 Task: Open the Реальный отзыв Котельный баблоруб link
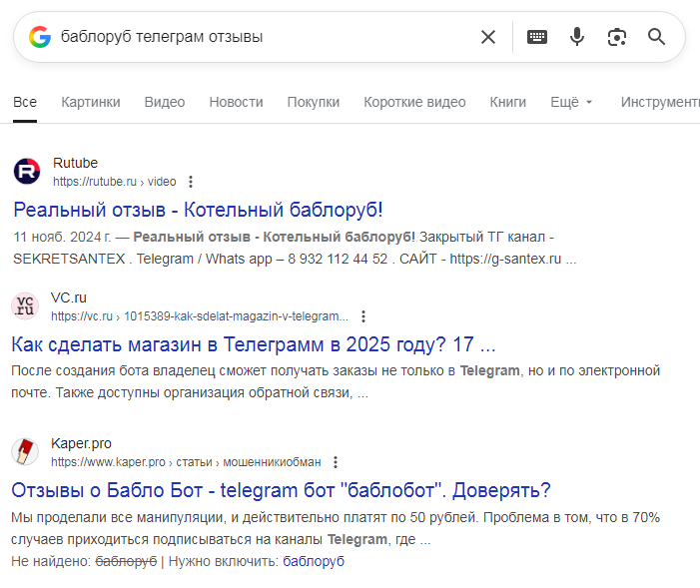click(x=198, y=210)
